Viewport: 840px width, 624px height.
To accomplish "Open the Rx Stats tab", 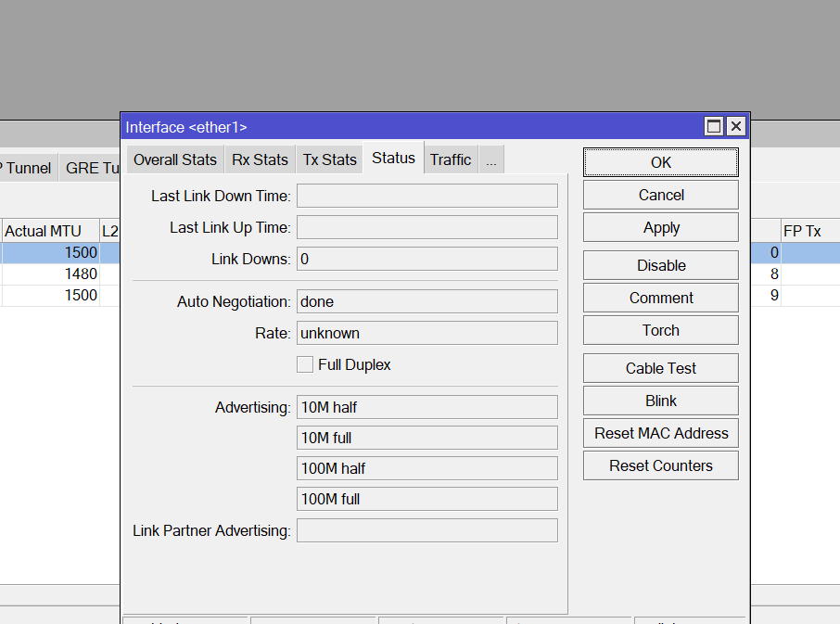I will pyautogui.click(x=260, y=159).
